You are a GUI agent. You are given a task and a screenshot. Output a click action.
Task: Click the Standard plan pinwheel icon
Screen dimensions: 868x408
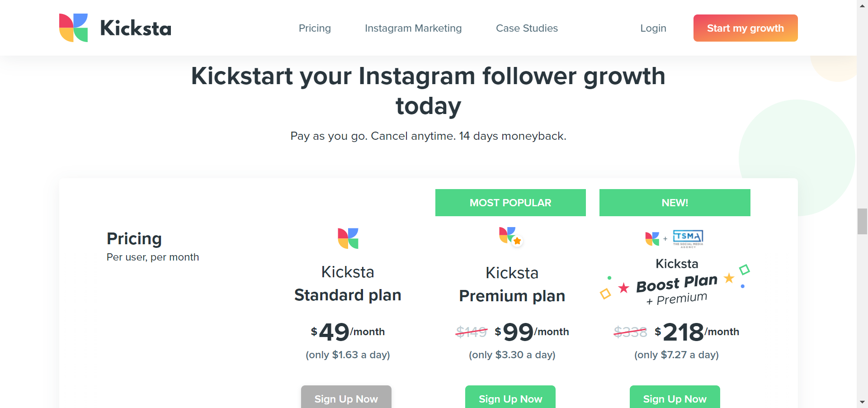coord(348,238)
